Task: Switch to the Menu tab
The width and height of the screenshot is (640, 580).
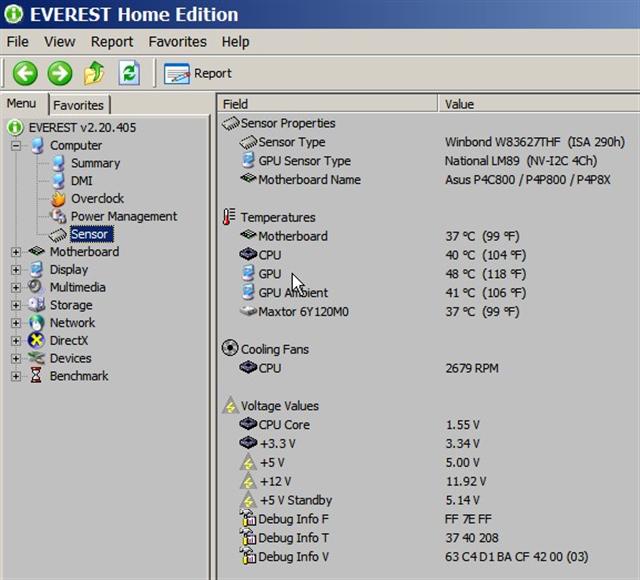Action: [21, 103]
